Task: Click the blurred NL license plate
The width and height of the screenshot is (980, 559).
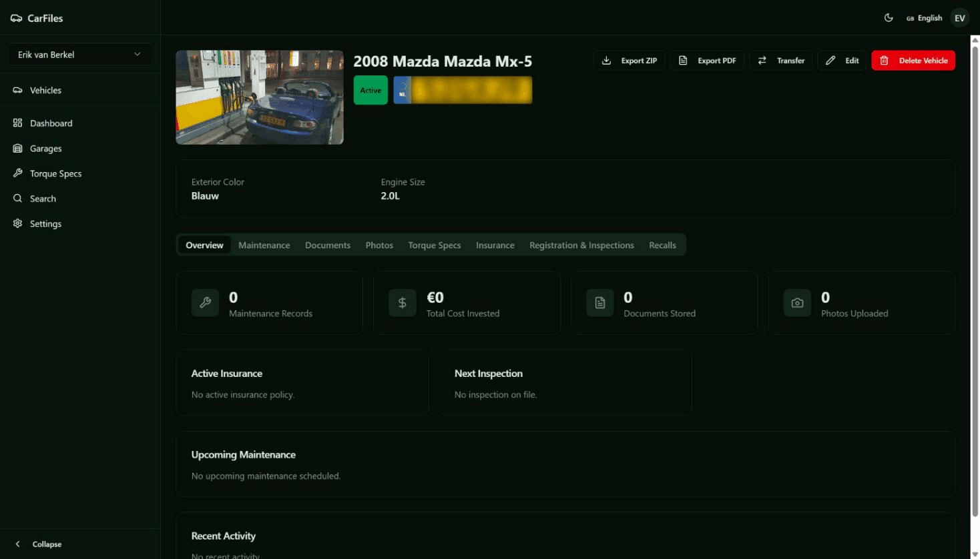Action: pos(463,90)
